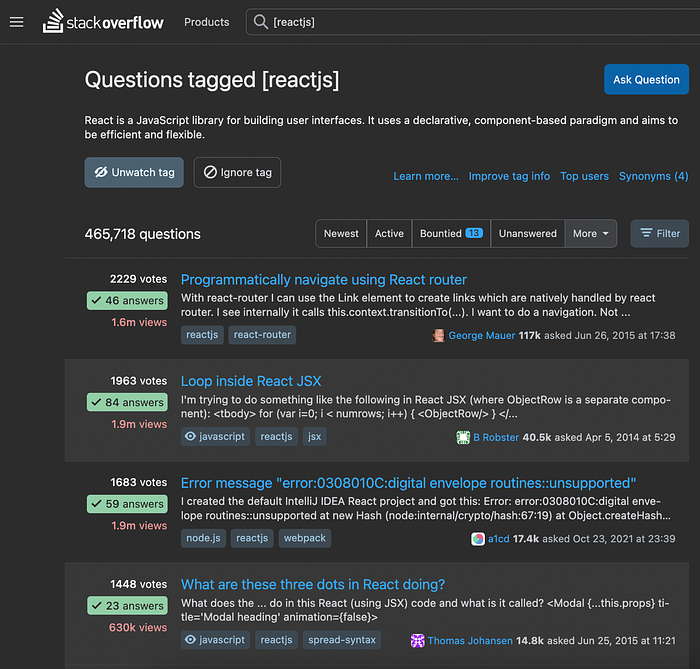Click George Mauer's avatar image
Image resolution: width=700 pixels, height=669 pixels.
438,335
